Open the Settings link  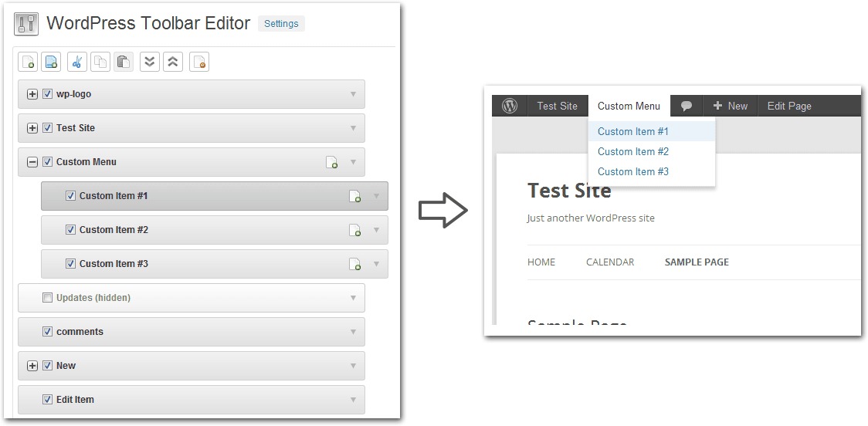click(x=281, y=24)
